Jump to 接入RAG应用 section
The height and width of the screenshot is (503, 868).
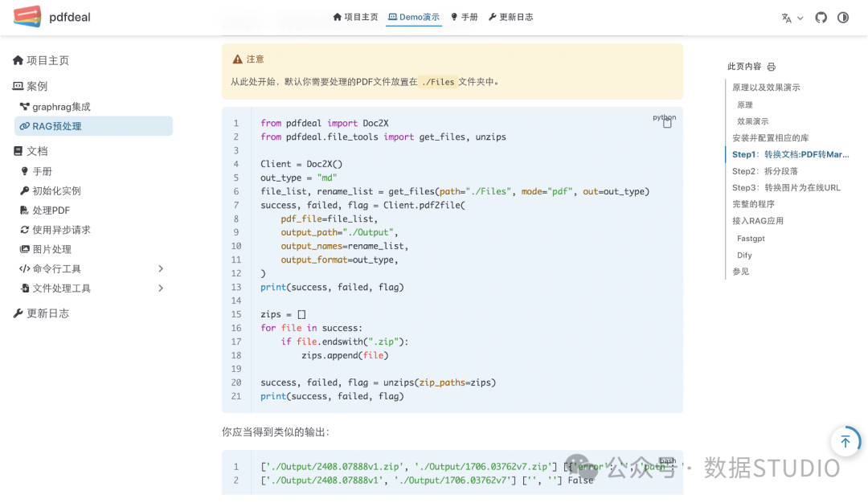pyautogui.click(x=758, y=221)
